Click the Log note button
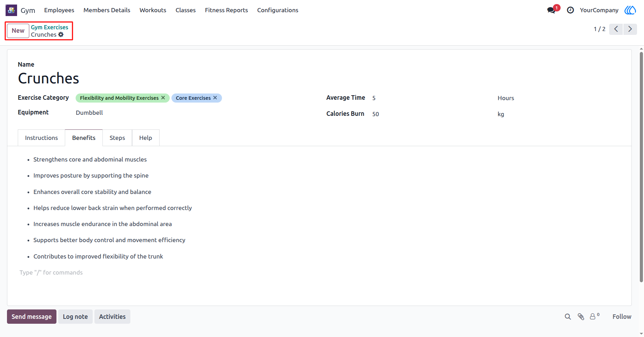This screenshot has height=337, width=644. [75, 316]
